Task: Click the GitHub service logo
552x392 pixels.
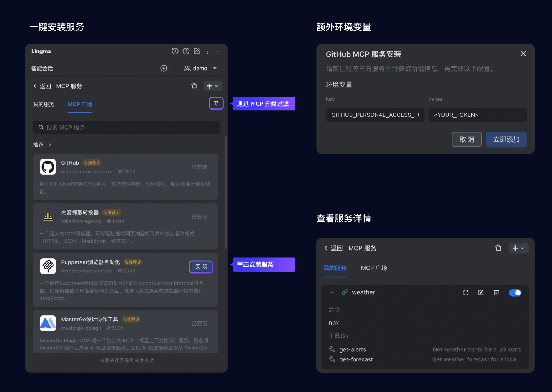Action: (x=48, y=167)
